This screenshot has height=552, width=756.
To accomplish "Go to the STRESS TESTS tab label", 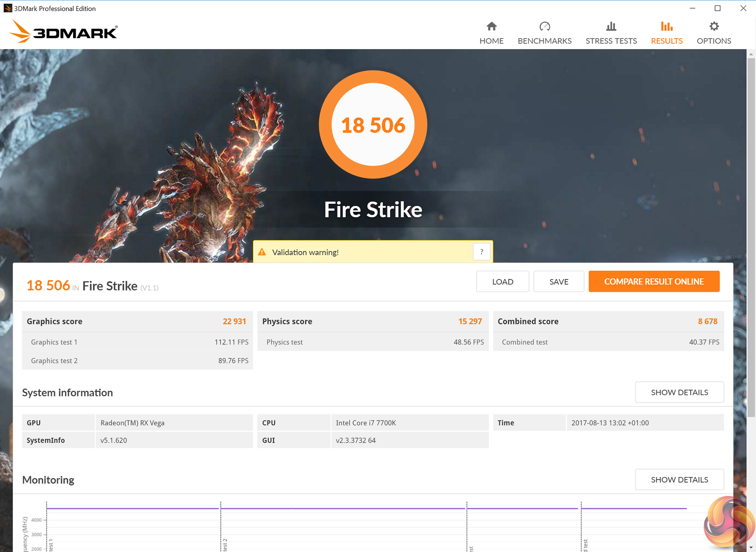I will click(611, 41).
